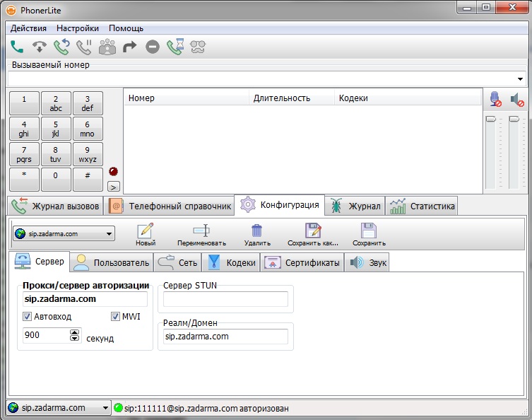Open the Помощь menu
The height and width of the screenshot is (420, 532).
(x=126, y=28)
